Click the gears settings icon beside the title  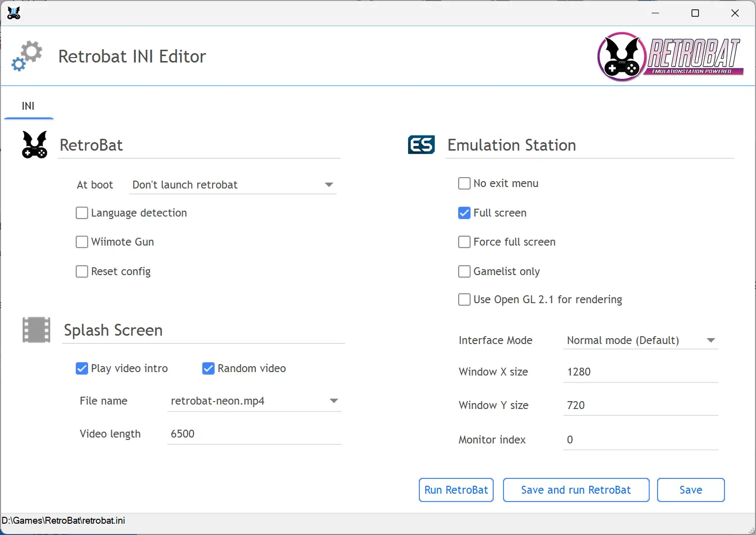pyautogui.click(x=27, y=56)
